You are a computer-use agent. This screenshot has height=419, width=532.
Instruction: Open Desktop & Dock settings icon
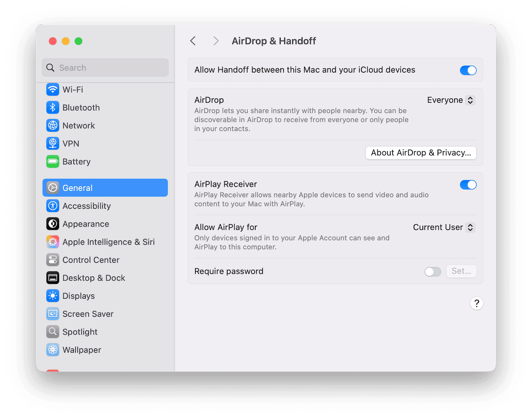tap(53, 278)
